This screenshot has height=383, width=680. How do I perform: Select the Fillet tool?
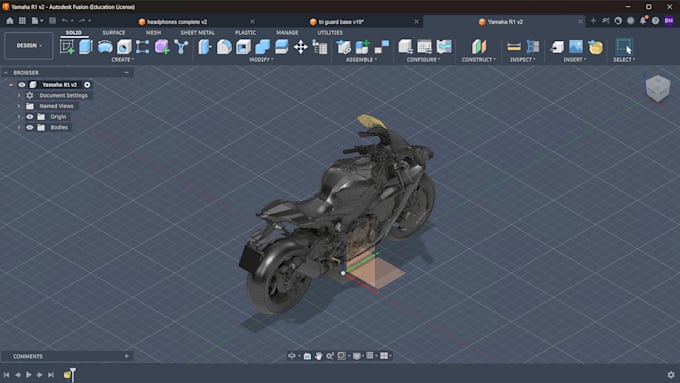pos(224,47)
